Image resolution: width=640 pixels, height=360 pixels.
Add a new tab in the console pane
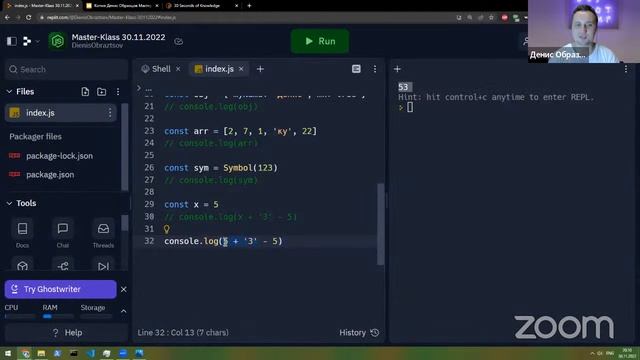coord(397,69)
